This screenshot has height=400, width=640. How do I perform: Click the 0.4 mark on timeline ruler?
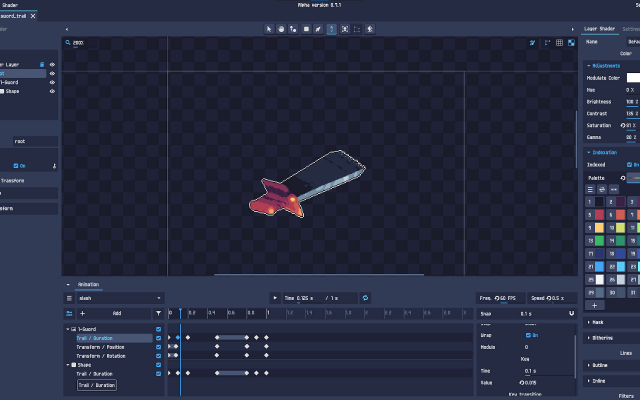[x=211, y=313]
